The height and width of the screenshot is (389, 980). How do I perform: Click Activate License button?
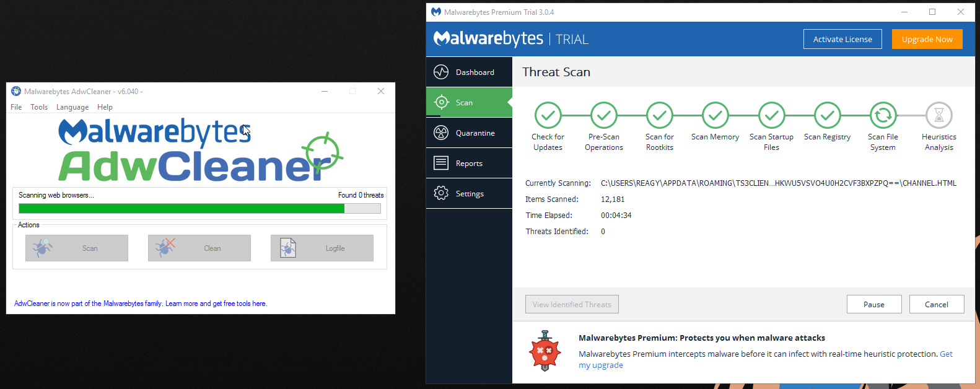(x=842, y=39)
